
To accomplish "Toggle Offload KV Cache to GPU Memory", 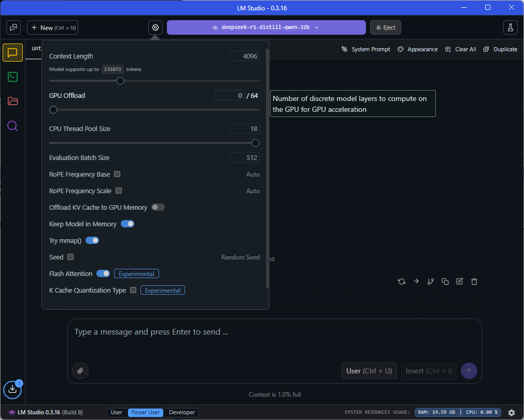I will pyautogui.click(x=158, y=207).
